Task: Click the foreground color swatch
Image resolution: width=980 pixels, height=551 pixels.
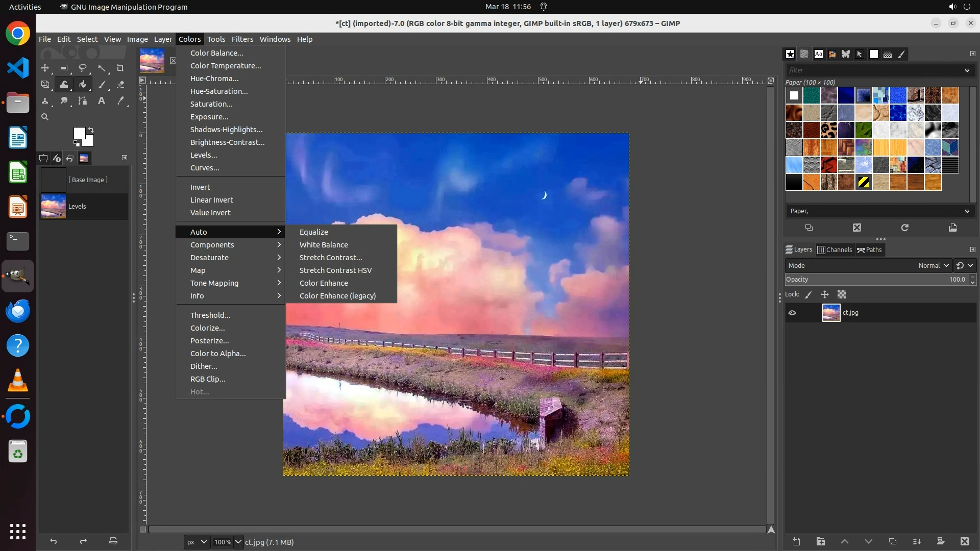Action: (79, 133)
